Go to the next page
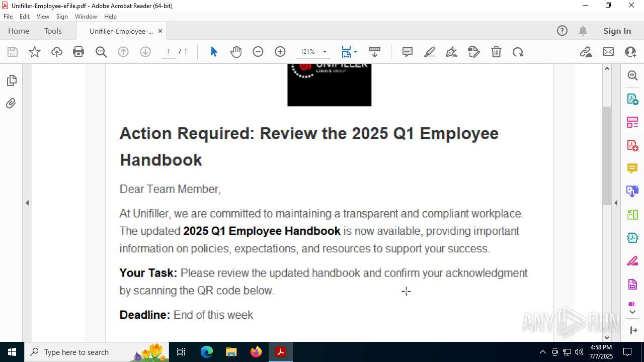 [x=145, y=52]
